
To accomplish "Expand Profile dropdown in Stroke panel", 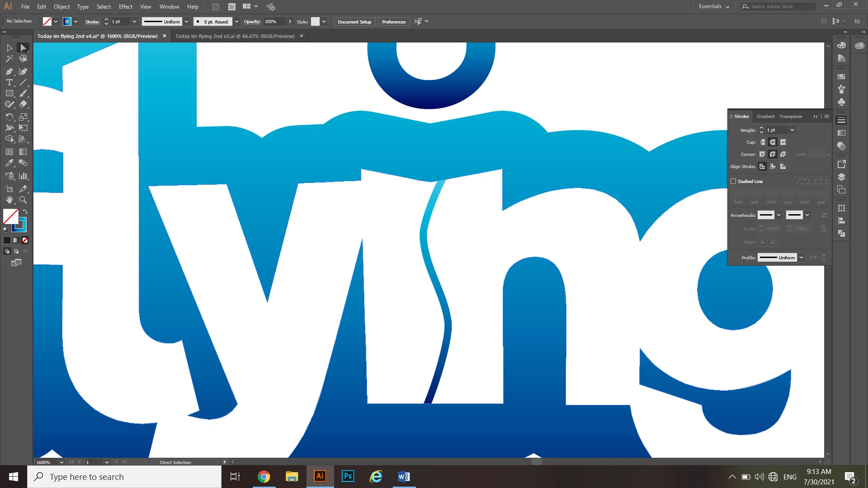I will [801, 258].
